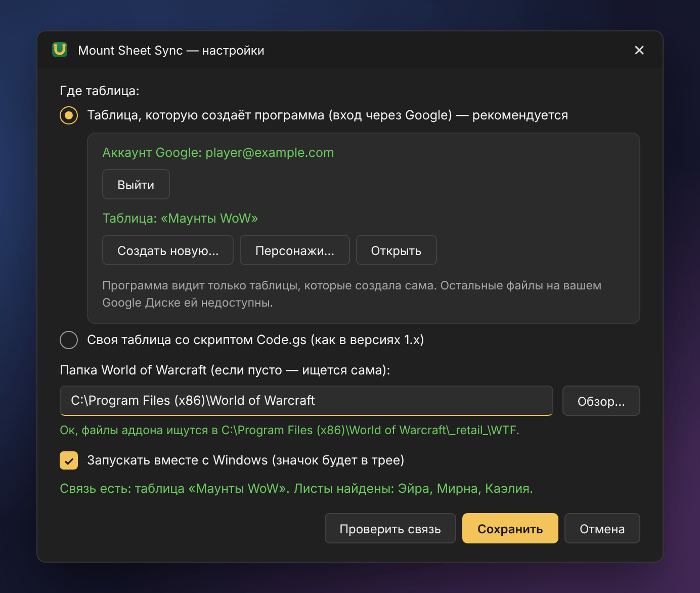Click the Связь есть connection status line
Image resolution: width=700 pixels, height=593 pixels.
296,488
